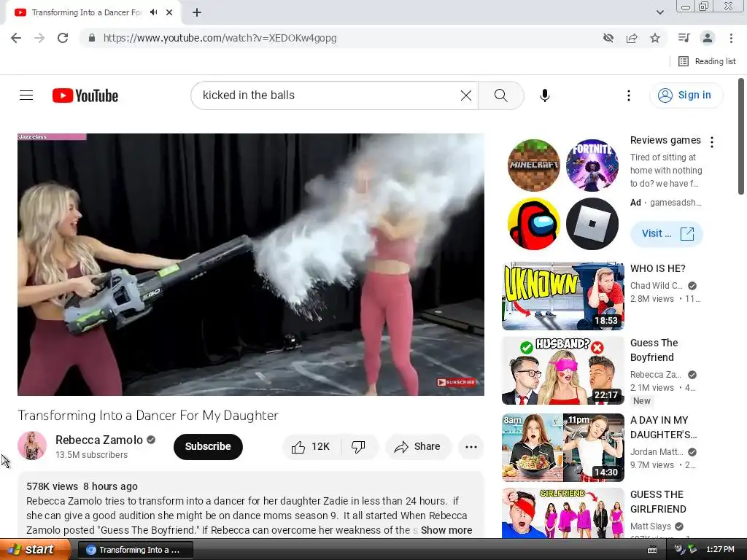Image resolution: width=747 pixels, height=560 pixels.
Task: Click the 578K views 8 hours ago line
Action: tap(82, 486)
